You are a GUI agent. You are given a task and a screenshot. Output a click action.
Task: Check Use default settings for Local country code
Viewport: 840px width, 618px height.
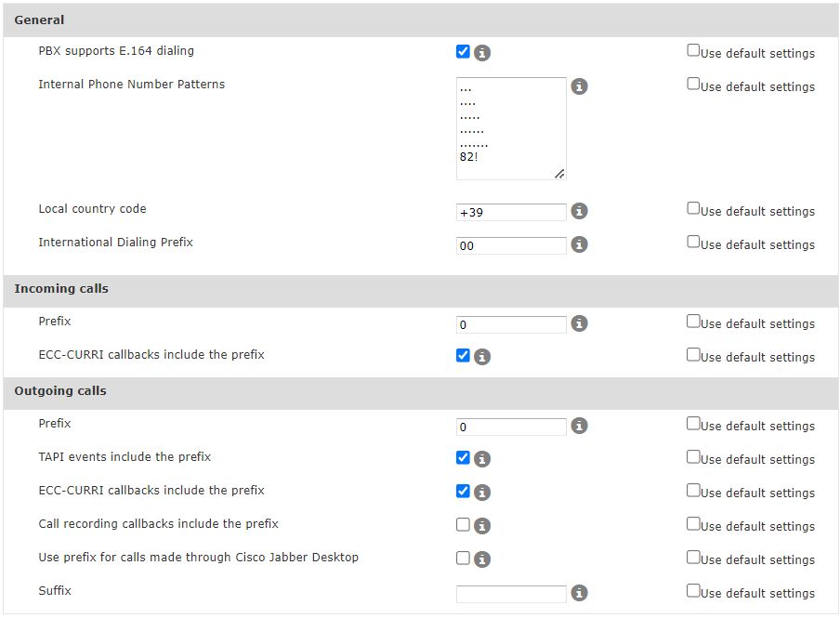[693, 208]
